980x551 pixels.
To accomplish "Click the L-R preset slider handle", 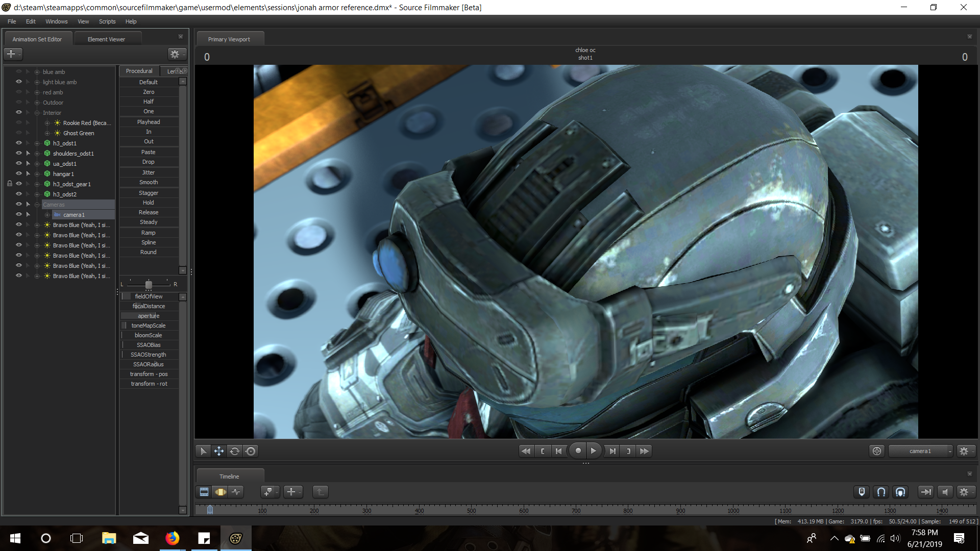I will click(x=149, y=284).
